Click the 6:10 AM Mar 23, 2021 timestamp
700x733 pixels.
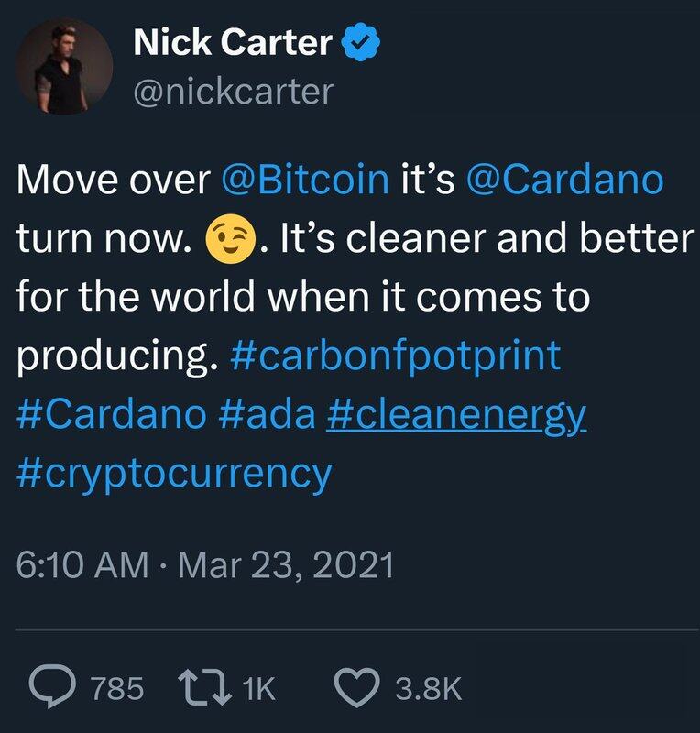[205, 565]
